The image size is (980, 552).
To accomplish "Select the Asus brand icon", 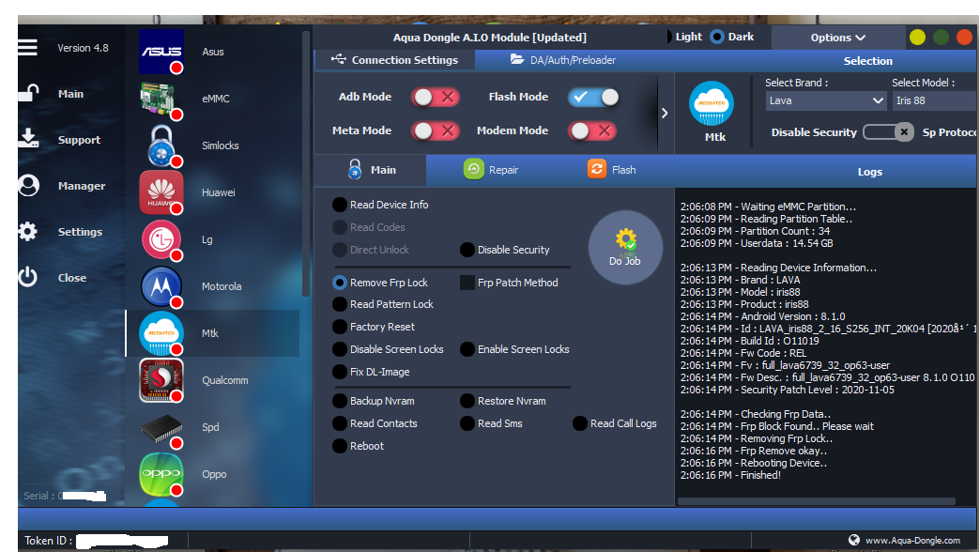I will [x=161, y=52].
